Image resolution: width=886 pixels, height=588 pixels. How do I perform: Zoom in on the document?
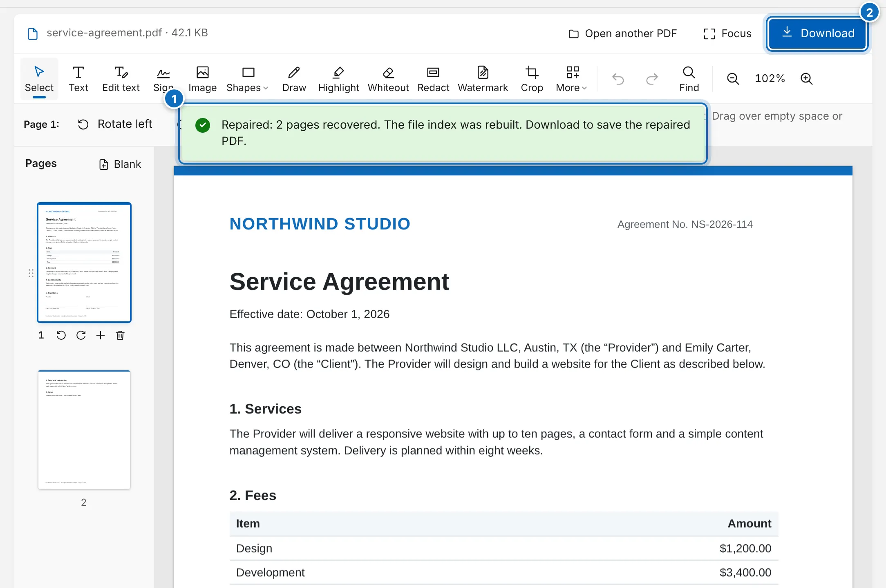(x=806, y=78)
